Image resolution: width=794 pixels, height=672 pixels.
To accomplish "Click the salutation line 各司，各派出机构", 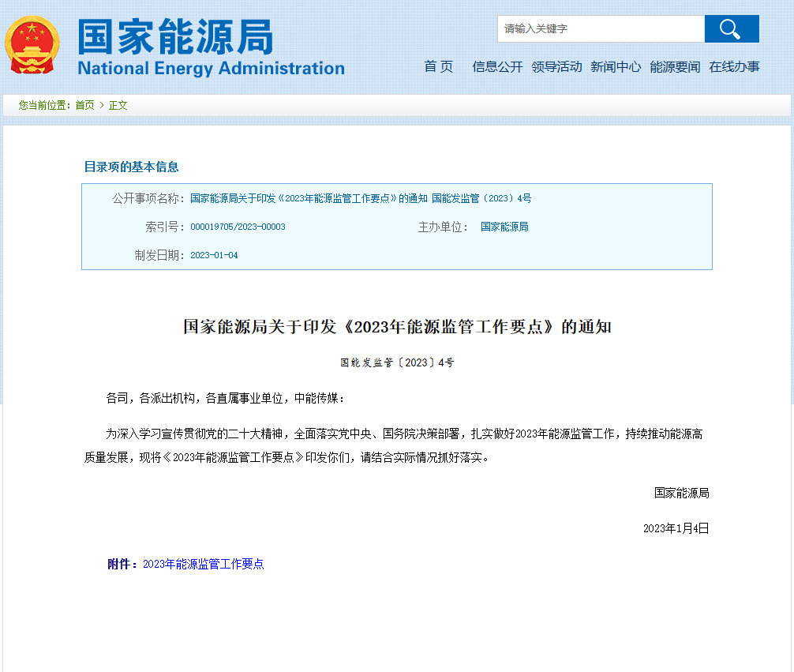I will tap(226, 398).
